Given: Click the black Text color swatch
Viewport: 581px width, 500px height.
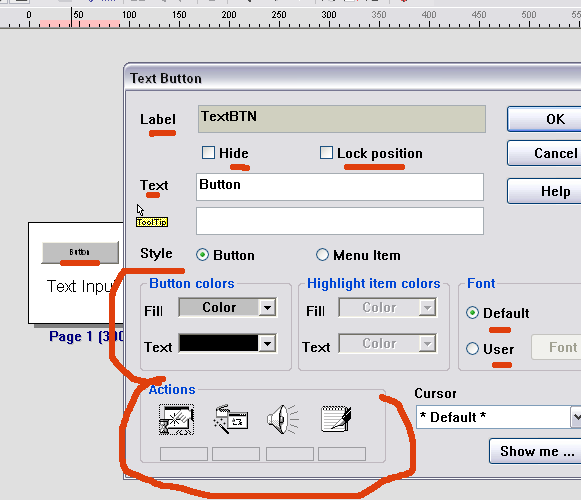Looking at the screenshot, I should [219, 343].
